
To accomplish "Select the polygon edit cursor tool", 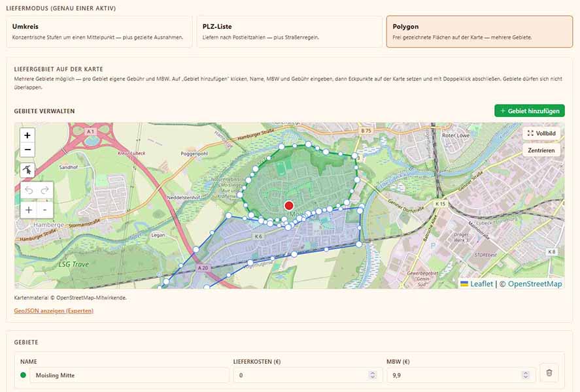I will 27,170.
